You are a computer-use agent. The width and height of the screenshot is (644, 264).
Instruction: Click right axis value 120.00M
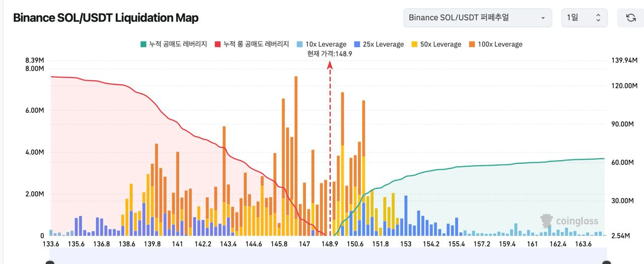click(x=624, y=86)
